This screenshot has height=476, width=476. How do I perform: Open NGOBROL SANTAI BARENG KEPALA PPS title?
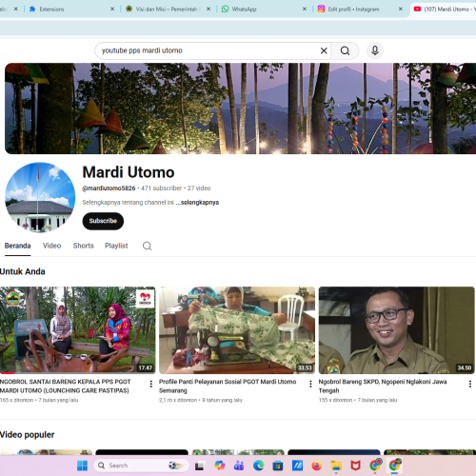66,387
